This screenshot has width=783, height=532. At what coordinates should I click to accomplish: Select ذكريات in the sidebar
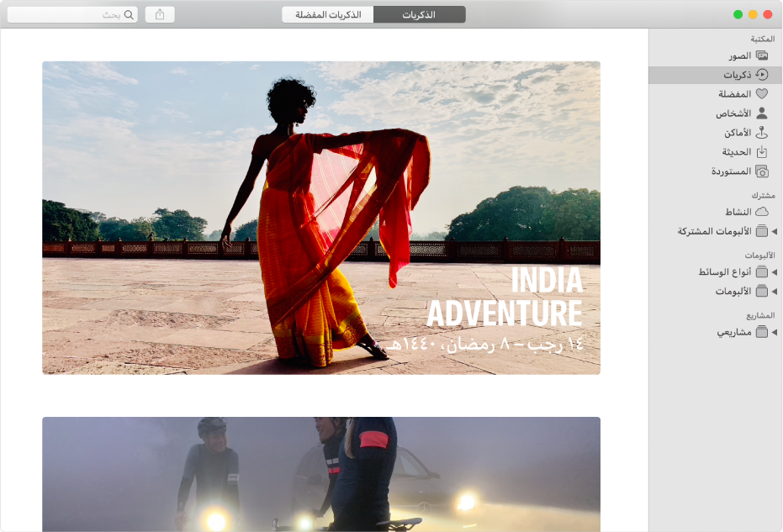[716, 75]
